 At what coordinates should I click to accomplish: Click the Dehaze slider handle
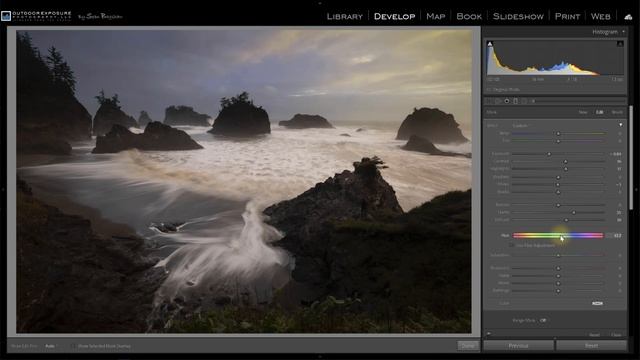coord(566,220)
